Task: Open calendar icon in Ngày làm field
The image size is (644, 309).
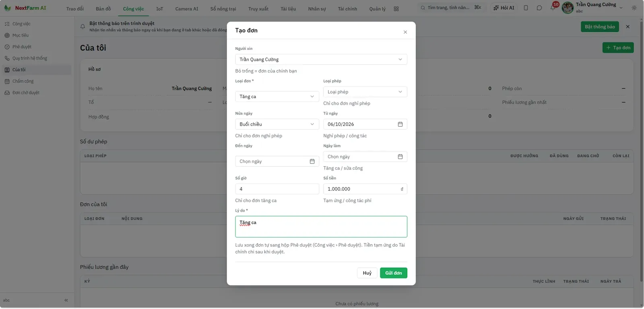Action: click(x=400, y=157)
